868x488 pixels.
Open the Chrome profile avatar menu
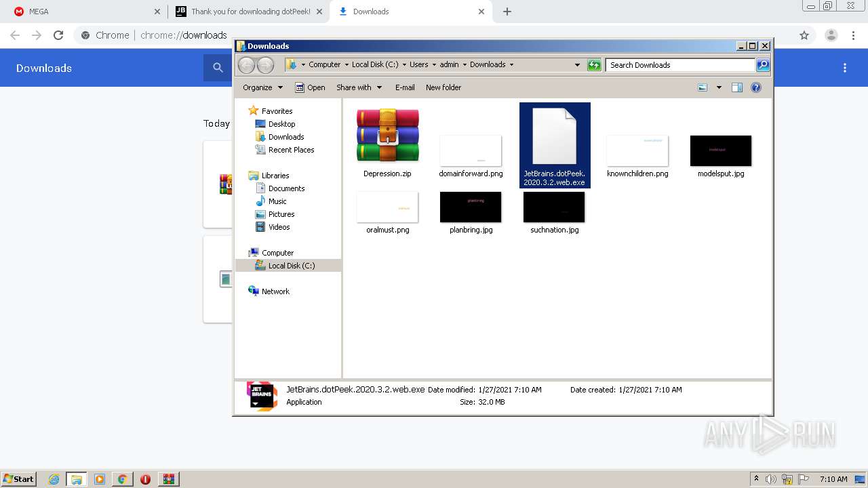[x=831, y=35]
